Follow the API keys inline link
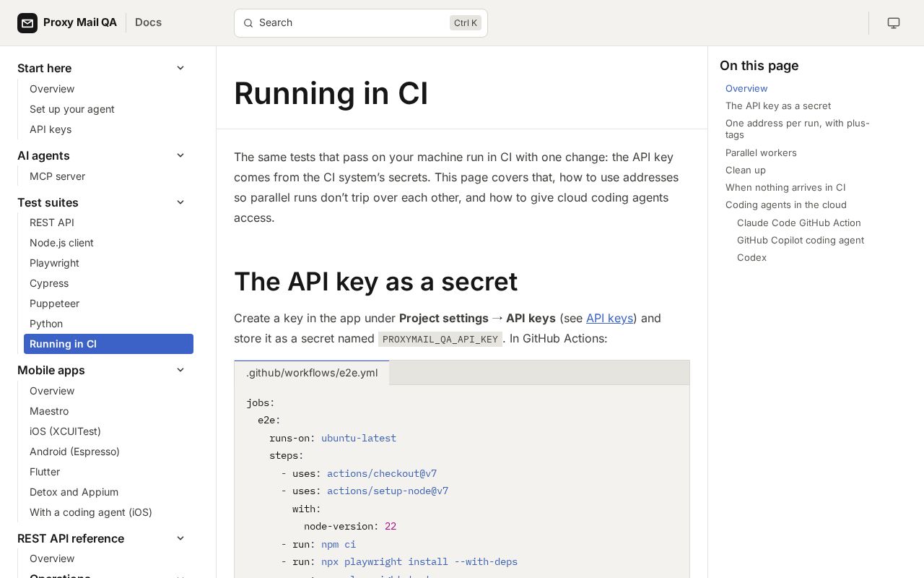 click(x=609, y=318)
